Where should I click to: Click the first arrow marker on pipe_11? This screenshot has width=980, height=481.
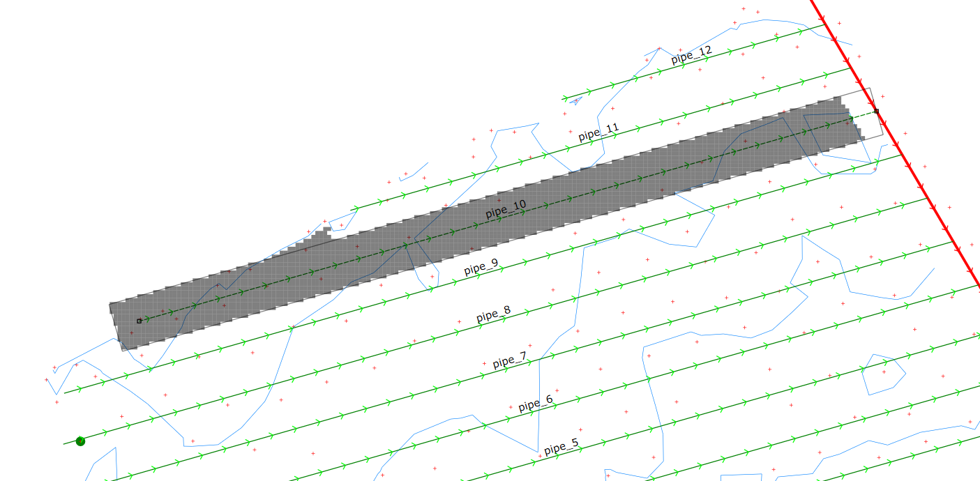click(x=357, y=208)
